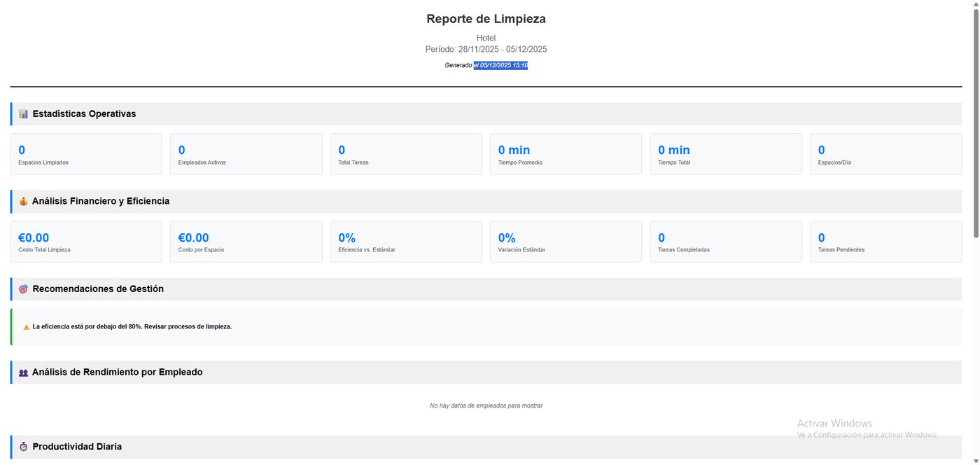Click the warning triangle icon in the recommendation
The height and width of the screenshot is (465, 980).
(27, 327)
